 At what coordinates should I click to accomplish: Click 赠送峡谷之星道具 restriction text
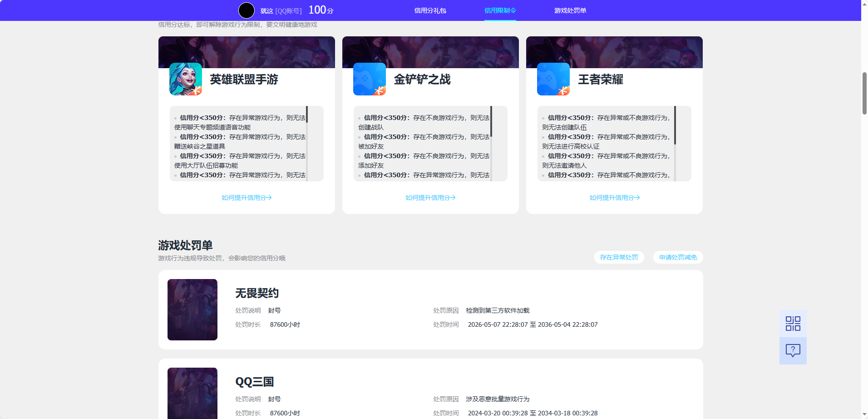tap(200, 146)
